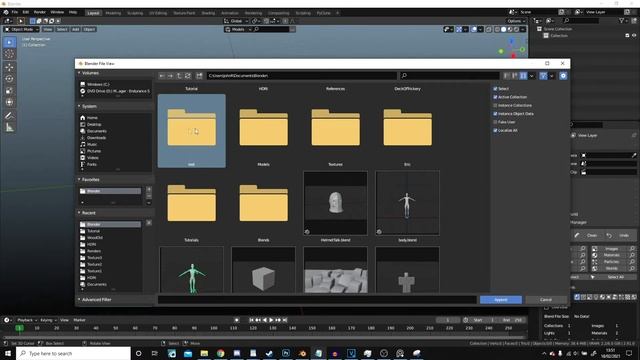Switch to horizontal list display mode
The width and height of the screenshot is (640, 360).
(515, 76)
